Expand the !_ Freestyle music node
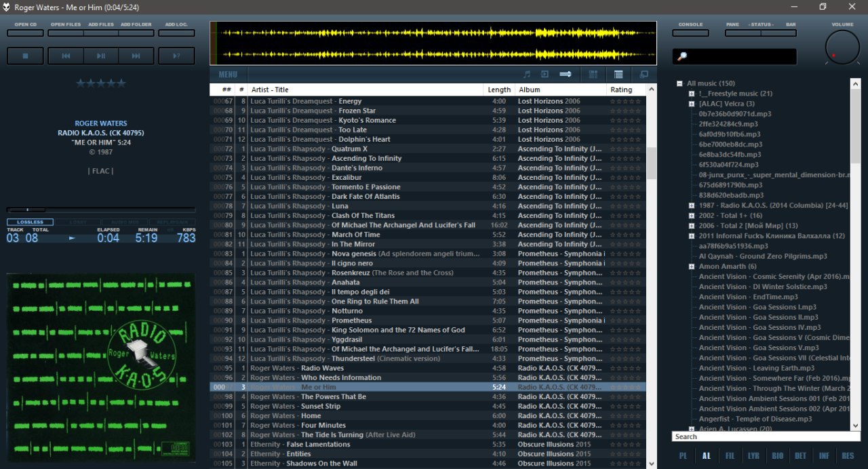 (x=691, y=94)
